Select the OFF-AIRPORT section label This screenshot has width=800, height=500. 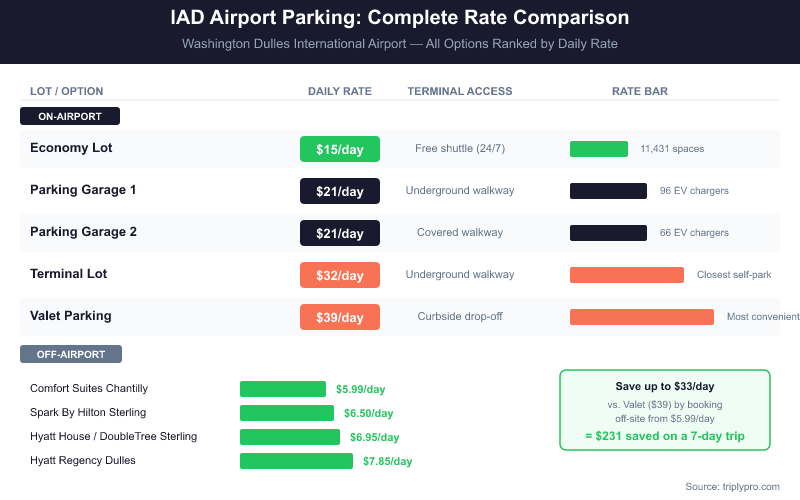[71, 354]
